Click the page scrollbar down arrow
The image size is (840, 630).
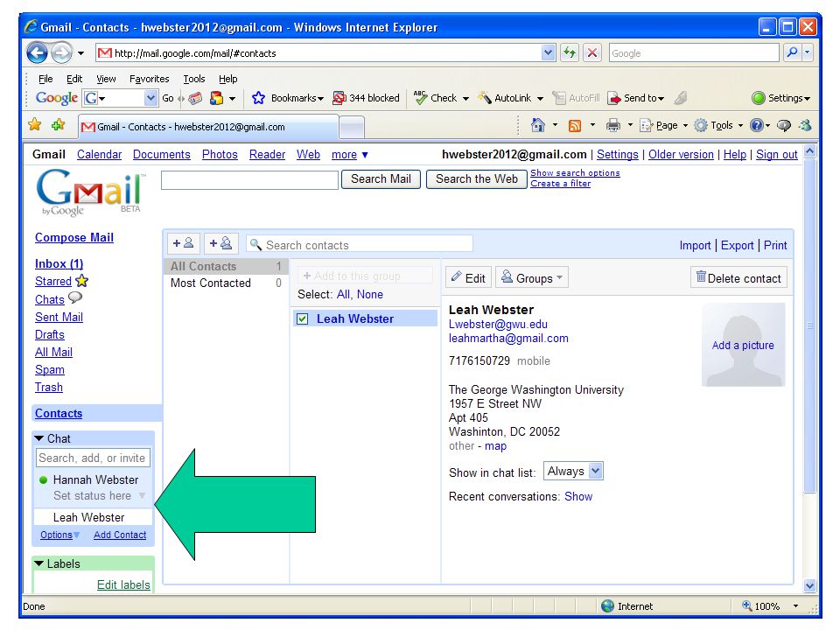809,586
